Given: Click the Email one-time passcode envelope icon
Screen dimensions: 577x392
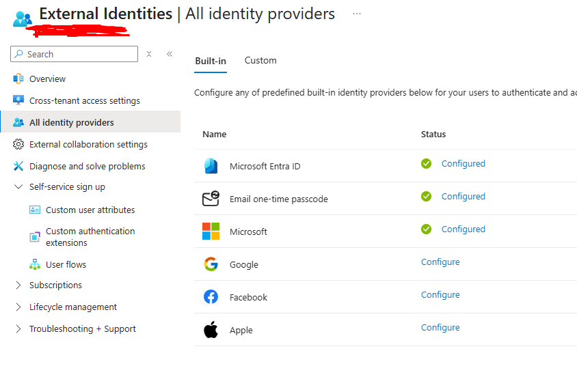Looking at the screenshot, I should 211,199.
